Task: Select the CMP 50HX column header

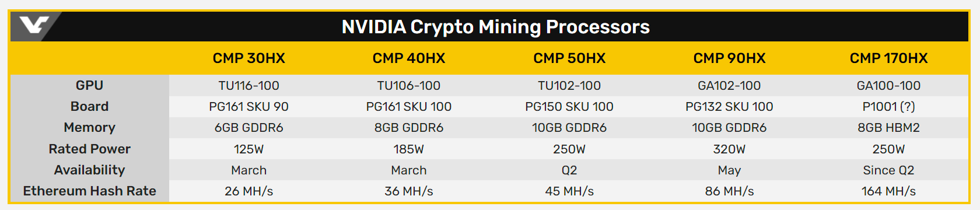Action: coord(569,58)
